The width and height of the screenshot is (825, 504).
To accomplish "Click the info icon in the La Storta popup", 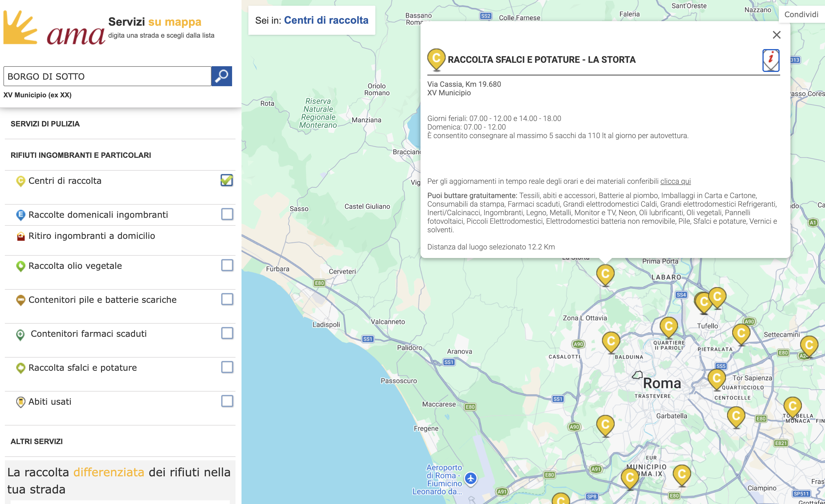I will click(x=770, y=60).
